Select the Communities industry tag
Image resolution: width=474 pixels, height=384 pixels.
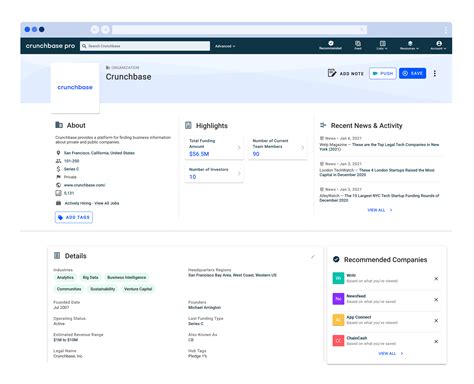pyautogui.click(x=69, y=289)
